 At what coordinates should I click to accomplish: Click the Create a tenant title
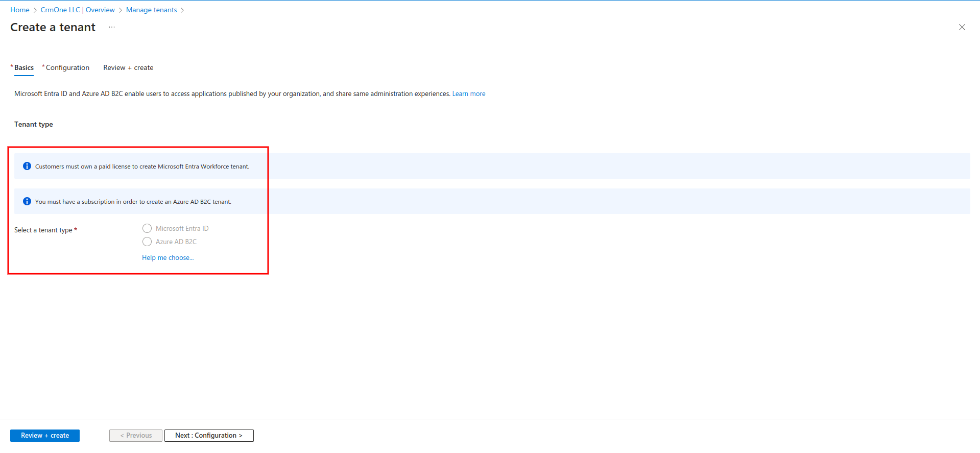[x=53, y=27]
